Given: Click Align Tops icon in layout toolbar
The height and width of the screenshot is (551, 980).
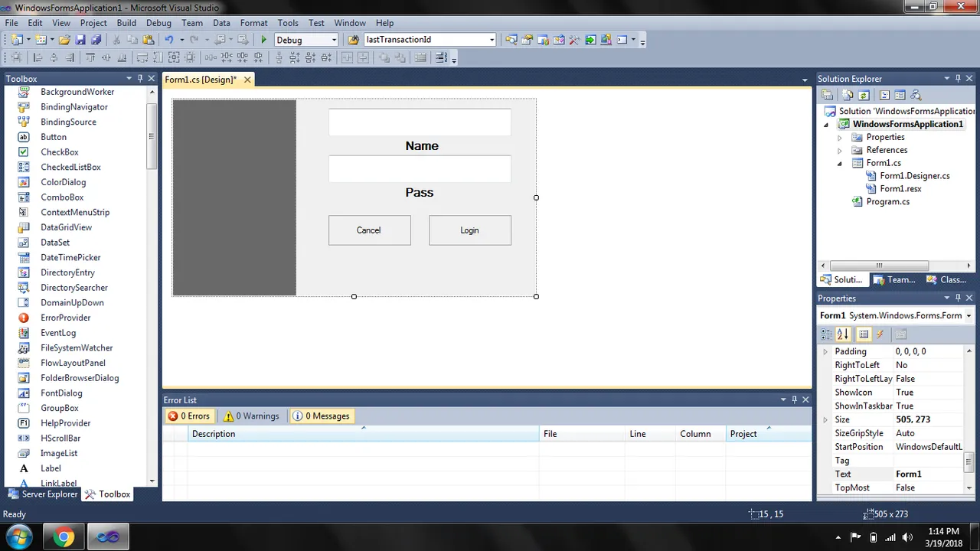Looking at the screenshot, I should click(x=90, y=57).
